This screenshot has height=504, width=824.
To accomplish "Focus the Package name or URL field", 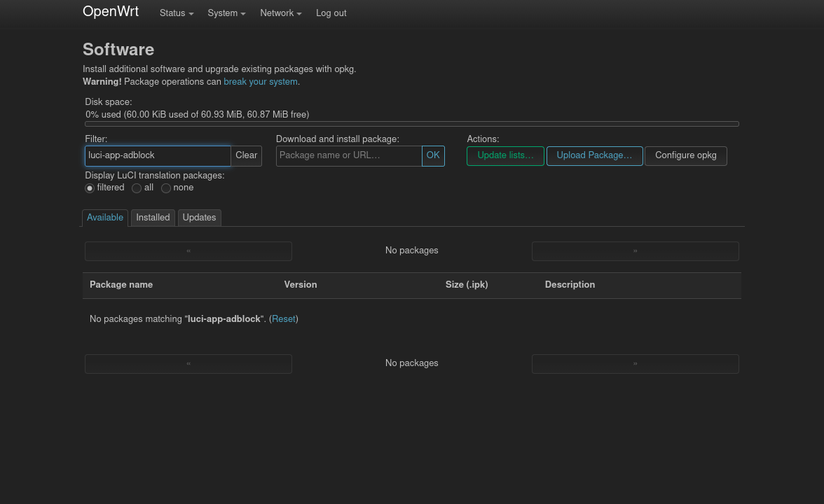I will coord(349,156).
